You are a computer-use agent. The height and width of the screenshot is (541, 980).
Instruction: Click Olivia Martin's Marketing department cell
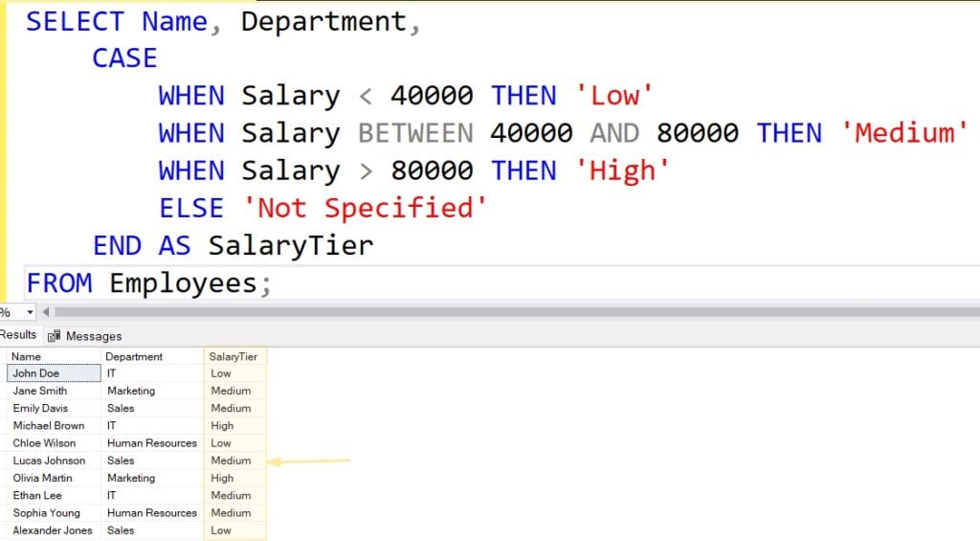tap(152, 479)
